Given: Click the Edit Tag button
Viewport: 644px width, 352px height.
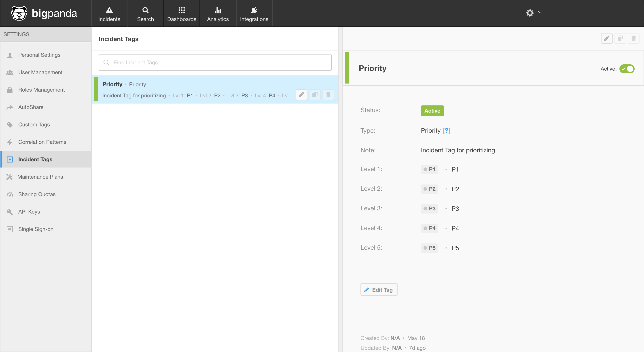Looking at the screenshot, I should [x=379, y=290].
